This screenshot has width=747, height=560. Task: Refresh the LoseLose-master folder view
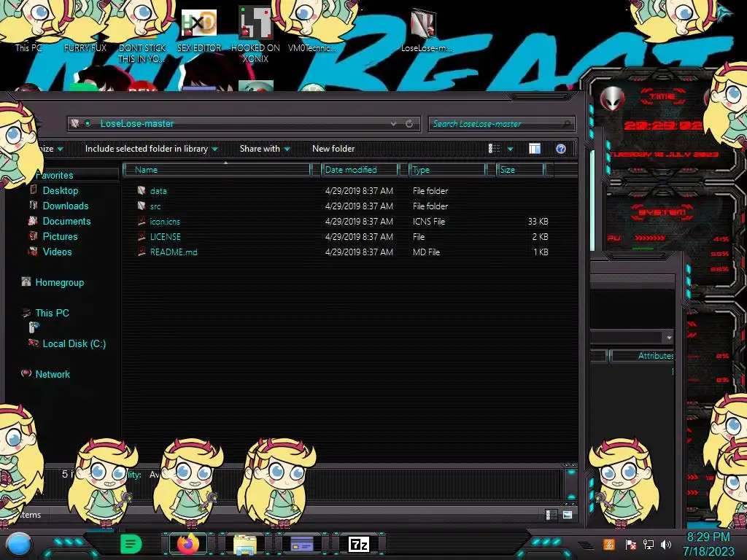409,124
